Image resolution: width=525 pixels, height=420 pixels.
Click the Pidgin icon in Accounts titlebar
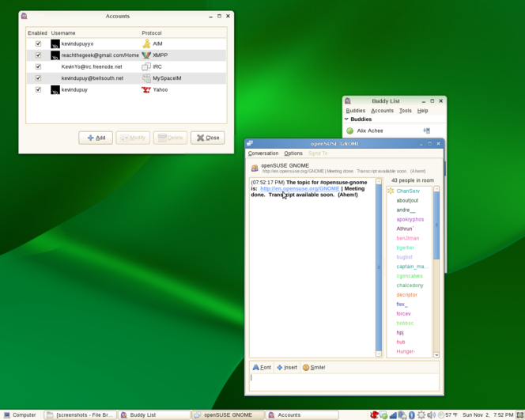(x=24, y=16)
